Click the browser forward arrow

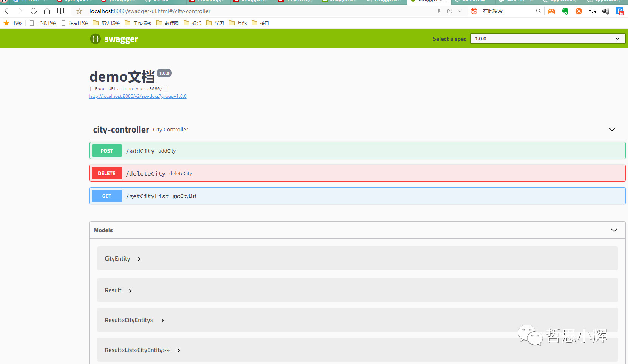(x=20, y=11)
